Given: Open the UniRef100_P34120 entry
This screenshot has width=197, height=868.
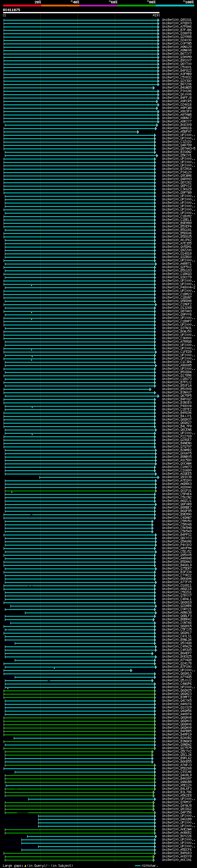Looking at the screenshot, I should pyautogui.click(x=176, y=172).
